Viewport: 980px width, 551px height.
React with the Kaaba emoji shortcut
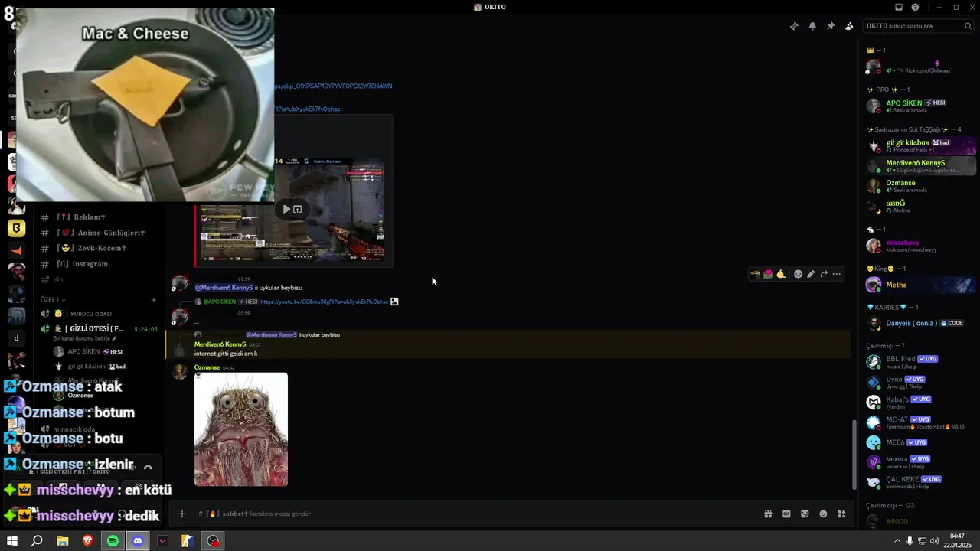point(755,274)
